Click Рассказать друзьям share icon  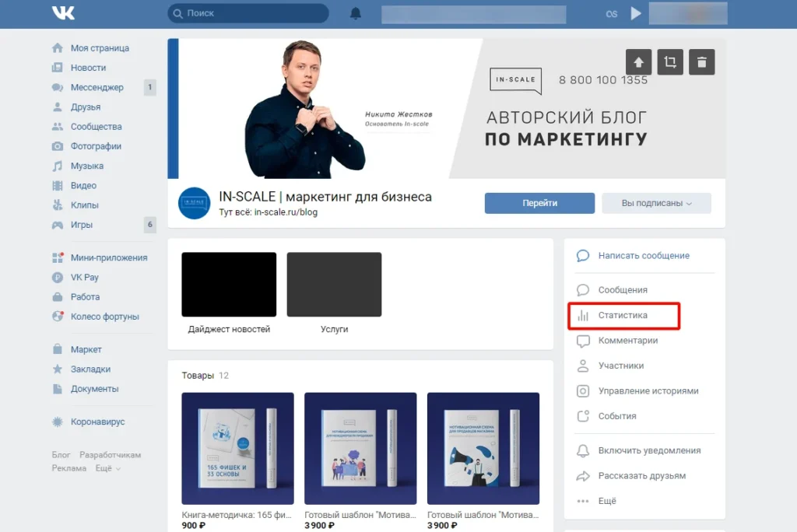(583, 476)
